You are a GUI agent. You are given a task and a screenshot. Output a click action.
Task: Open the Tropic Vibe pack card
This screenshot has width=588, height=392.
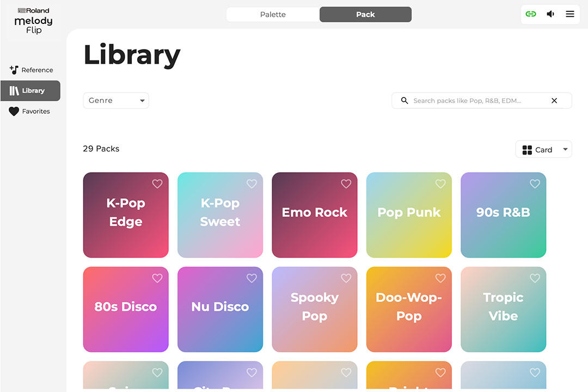tap(503, 309)
